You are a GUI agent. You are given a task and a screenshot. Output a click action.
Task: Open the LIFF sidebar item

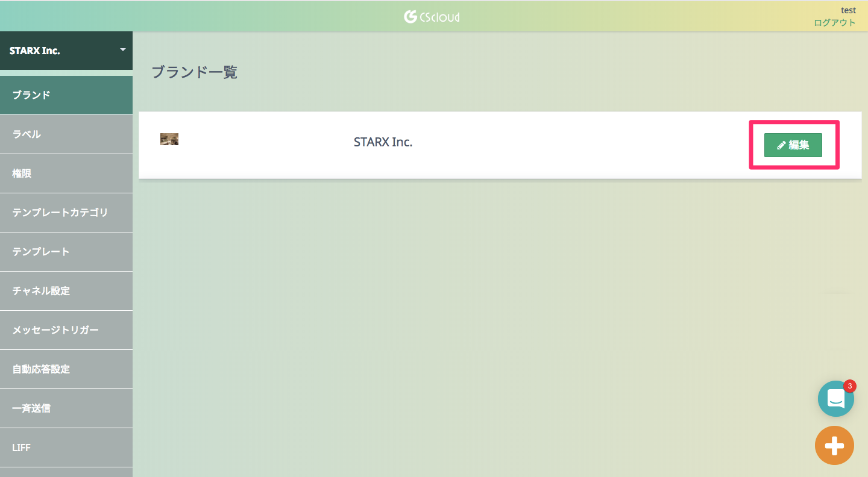click(x=66, y=447)
